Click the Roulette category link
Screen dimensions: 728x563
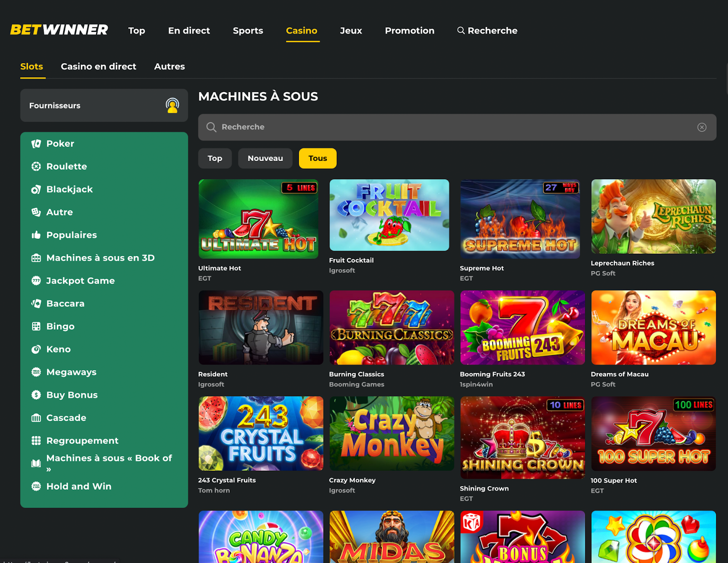[x=66, y=166]
